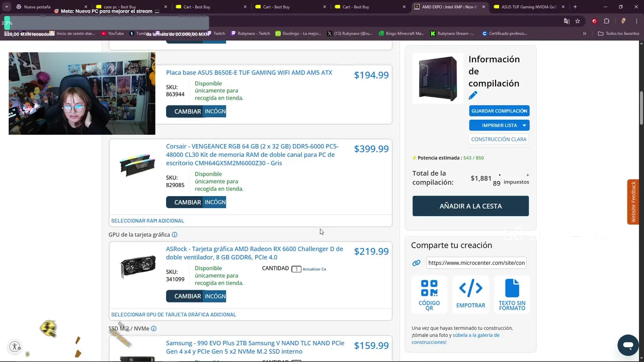The height and width of the screenshot is (362, 644).
Task: Click the info icon beside SSD M.2 / NVMe
Action: click(153, 329)
